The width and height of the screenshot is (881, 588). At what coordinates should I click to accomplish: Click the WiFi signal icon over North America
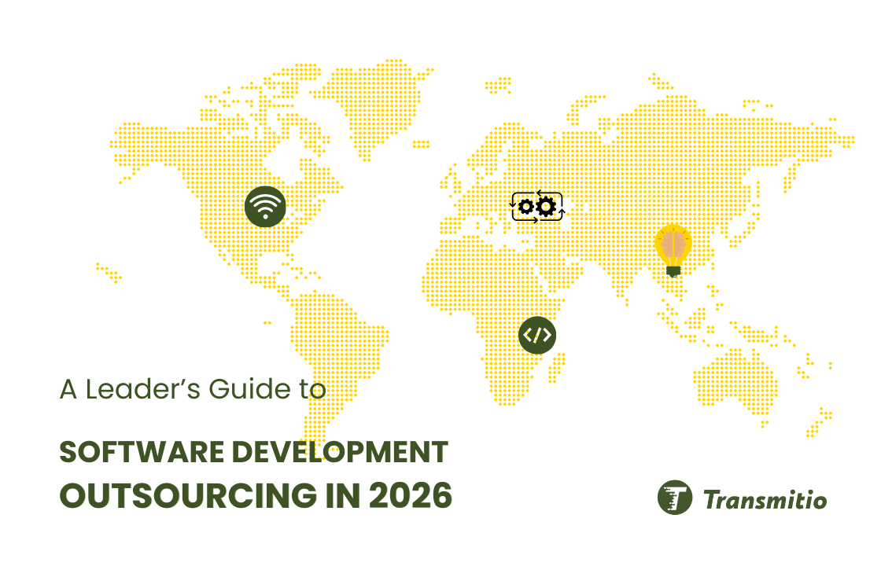pos(266,207)
